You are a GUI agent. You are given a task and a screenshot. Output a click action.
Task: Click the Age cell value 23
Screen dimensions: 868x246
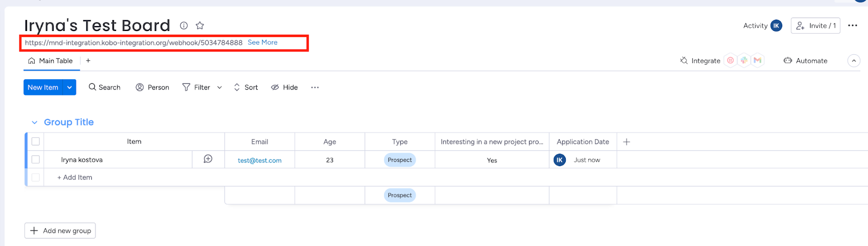(x=330, y=160)
